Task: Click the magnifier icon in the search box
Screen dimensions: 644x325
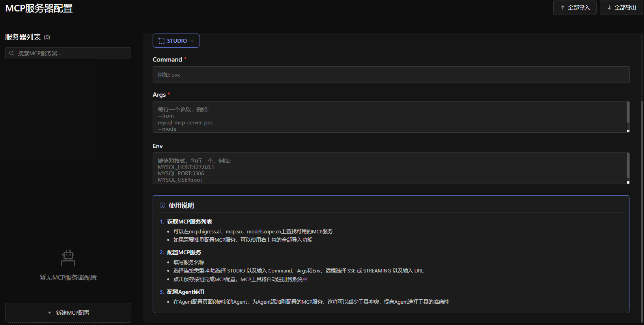Action: [12, 53]
